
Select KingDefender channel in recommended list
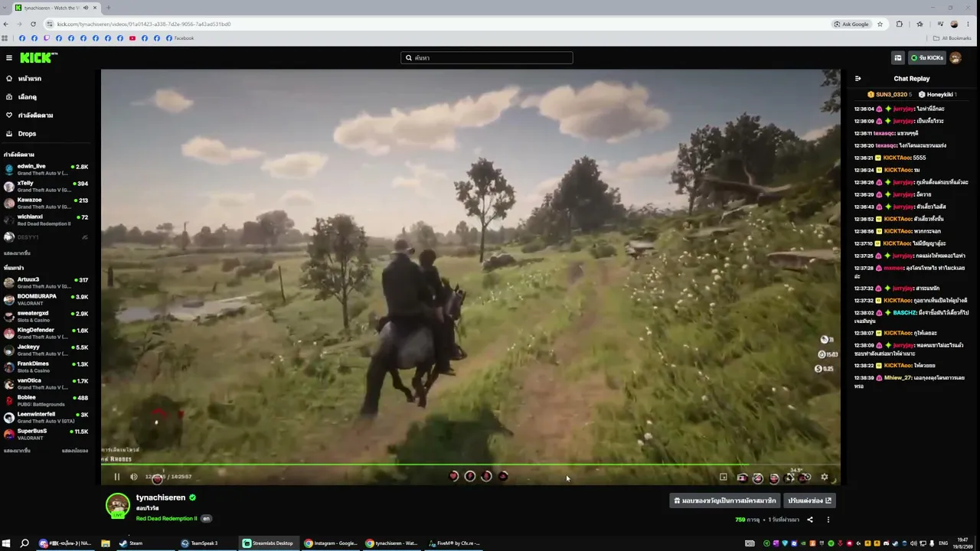click(46, 334)
